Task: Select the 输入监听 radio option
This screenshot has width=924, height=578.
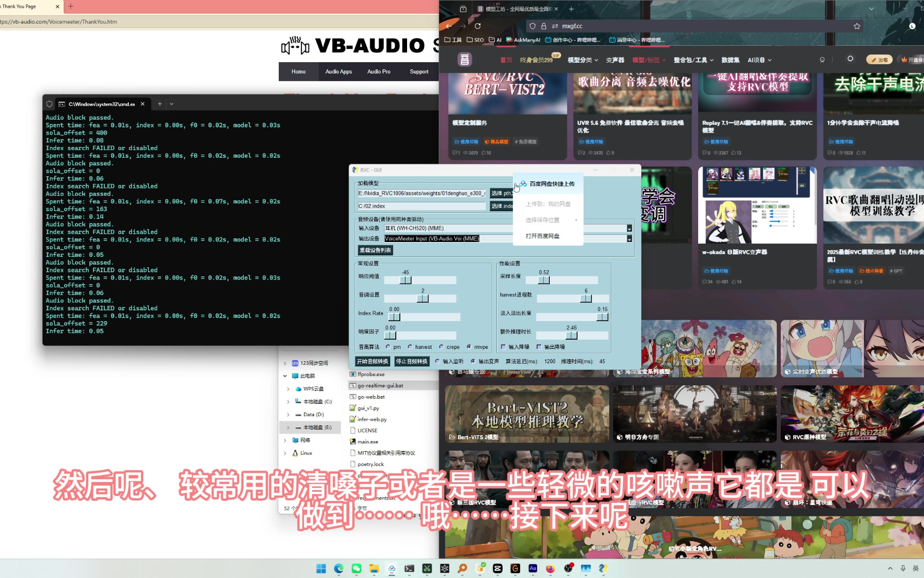Action: click(x=437, y=361)
